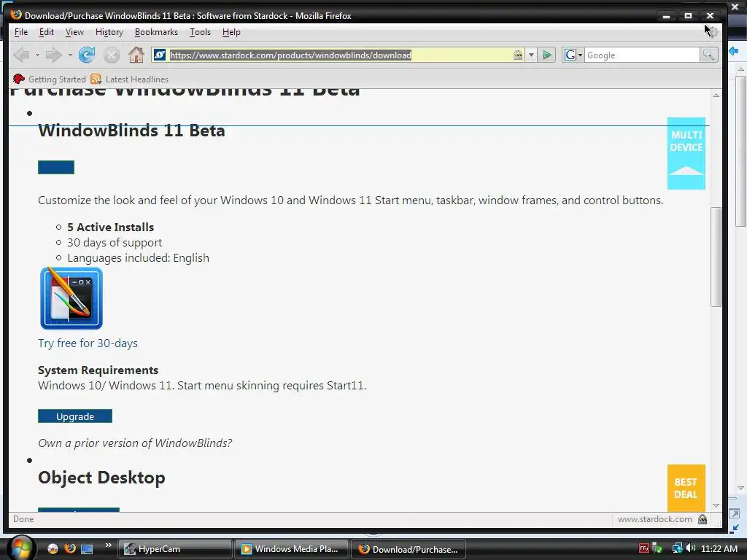Click the network tray icon

point(677,548)
